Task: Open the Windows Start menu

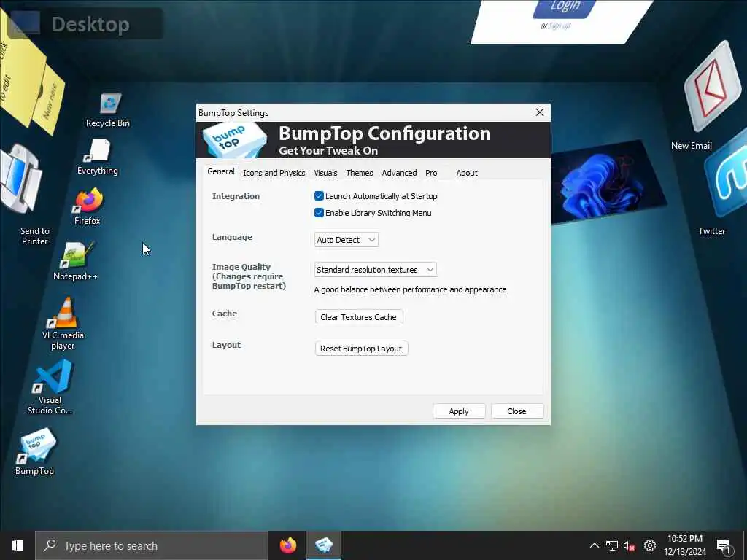Action: [18, 545]
